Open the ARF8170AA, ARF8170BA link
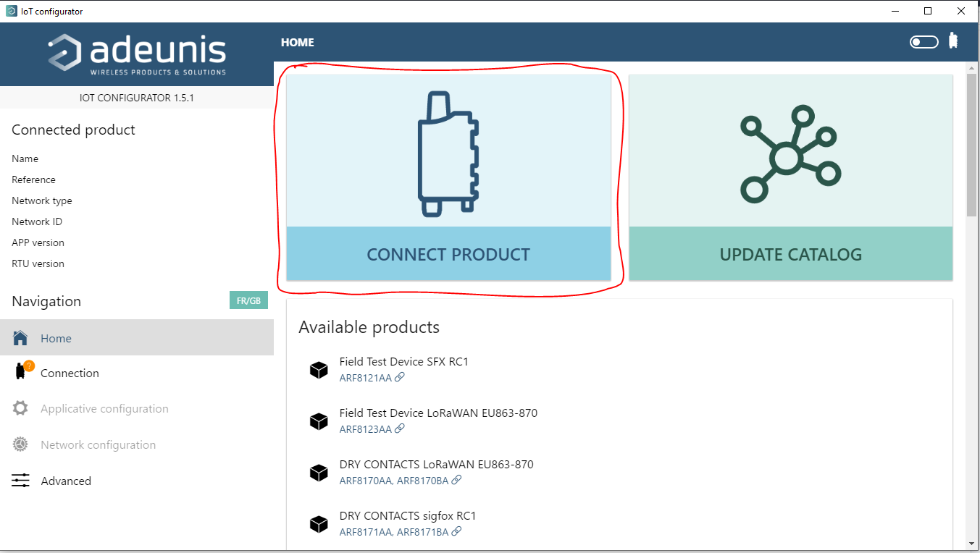The height and width of the screenshot is (553, 980). [394, 481]
